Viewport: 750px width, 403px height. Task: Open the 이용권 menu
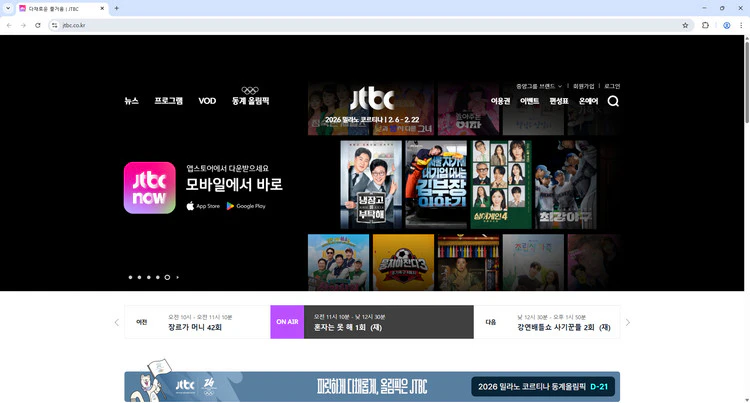tap(500, 101)
